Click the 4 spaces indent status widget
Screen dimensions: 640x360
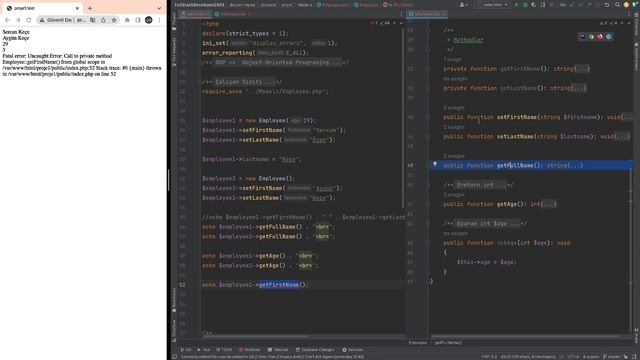tap(591, 357)
